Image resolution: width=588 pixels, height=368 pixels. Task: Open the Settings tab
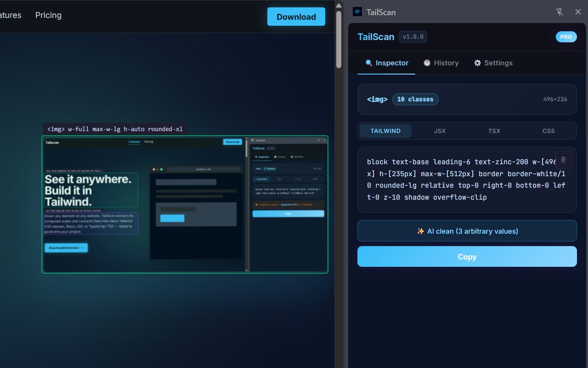(493, 63)
